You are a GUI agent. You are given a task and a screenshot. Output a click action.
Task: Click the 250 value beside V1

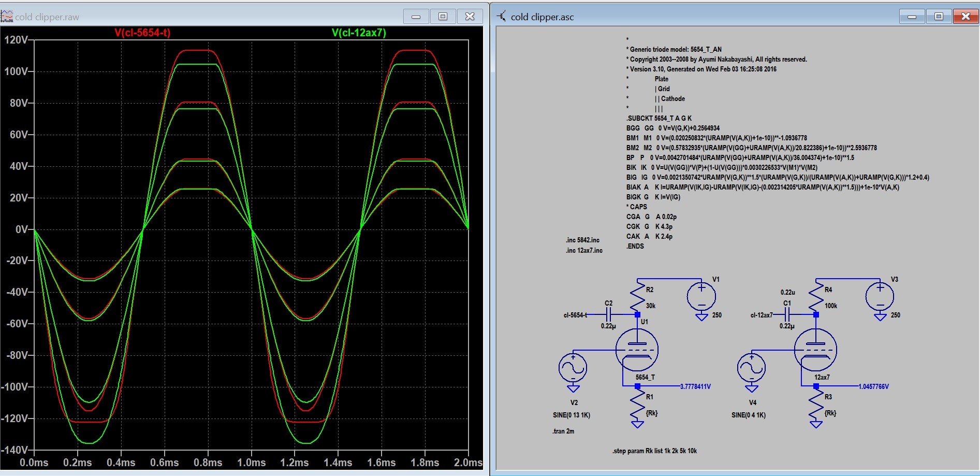tap(717, 315)
